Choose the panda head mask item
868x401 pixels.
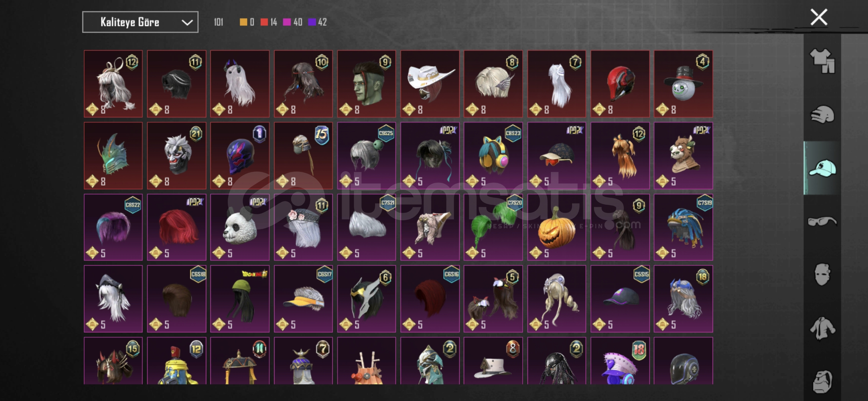coord(240,227)
